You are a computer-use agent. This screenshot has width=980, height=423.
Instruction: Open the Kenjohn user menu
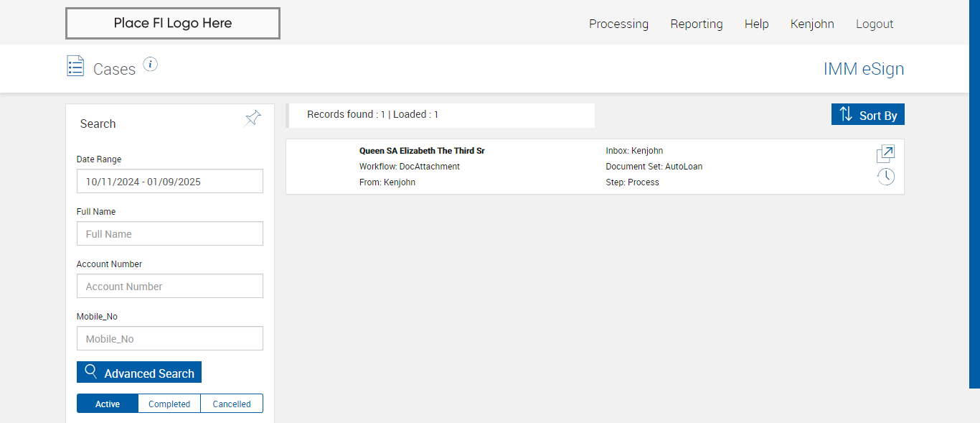[812, 24]
